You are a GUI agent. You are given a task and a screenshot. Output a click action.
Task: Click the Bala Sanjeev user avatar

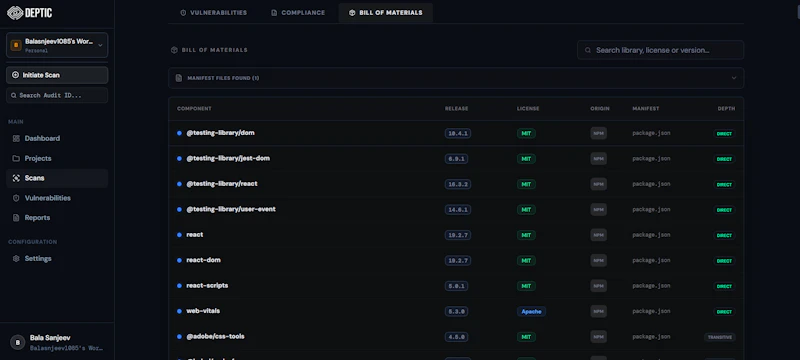coord(17,342)
